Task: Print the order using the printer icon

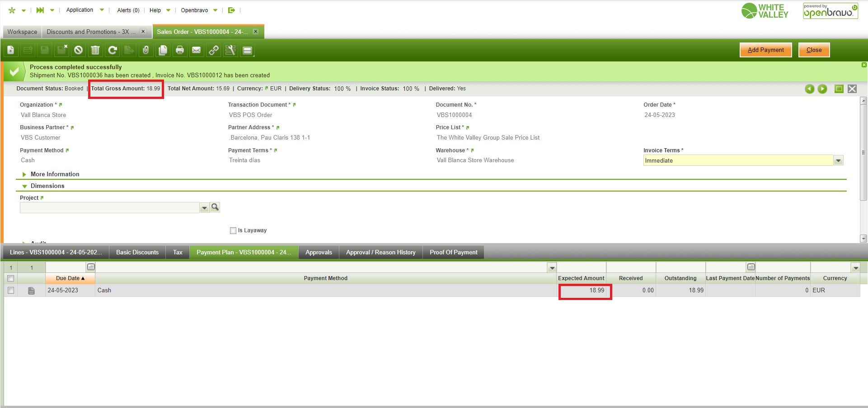Action: point(180,50)
